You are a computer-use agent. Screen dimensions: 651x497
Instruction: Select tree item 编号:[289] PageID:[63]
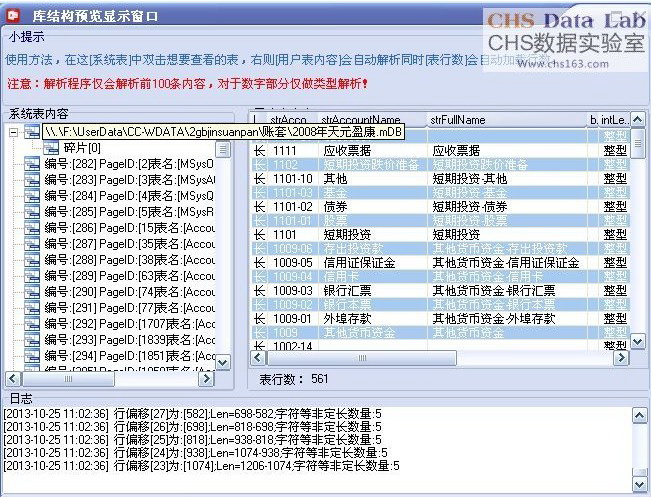tap(129, 276)
